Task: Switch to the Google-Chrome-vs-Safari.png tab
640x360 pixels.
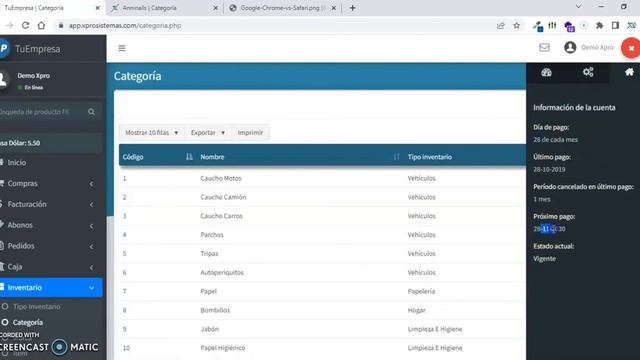Action: [279, 8]
